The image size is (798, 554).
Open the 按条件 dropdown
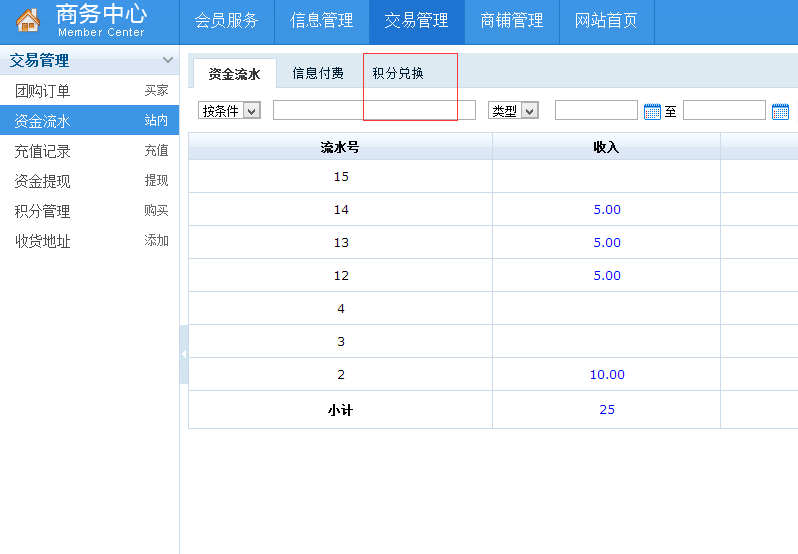click(229, 111)
